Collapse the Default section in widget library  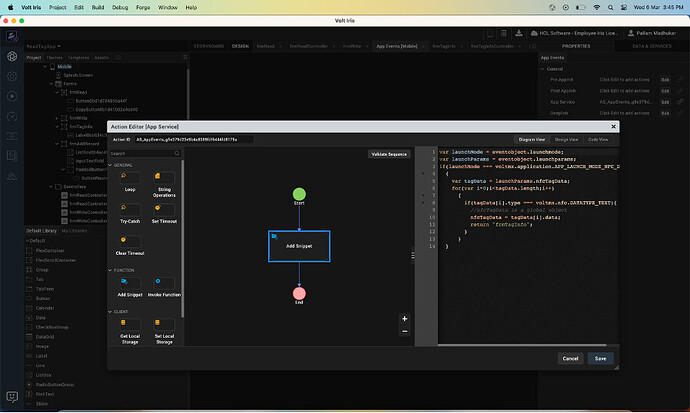[x=27, y=241]
